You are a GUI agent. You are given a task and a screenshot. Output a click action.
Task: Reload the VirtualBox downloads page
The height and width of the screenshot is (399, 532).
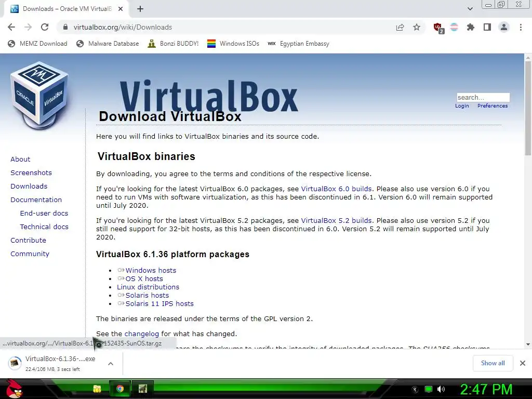45,27
